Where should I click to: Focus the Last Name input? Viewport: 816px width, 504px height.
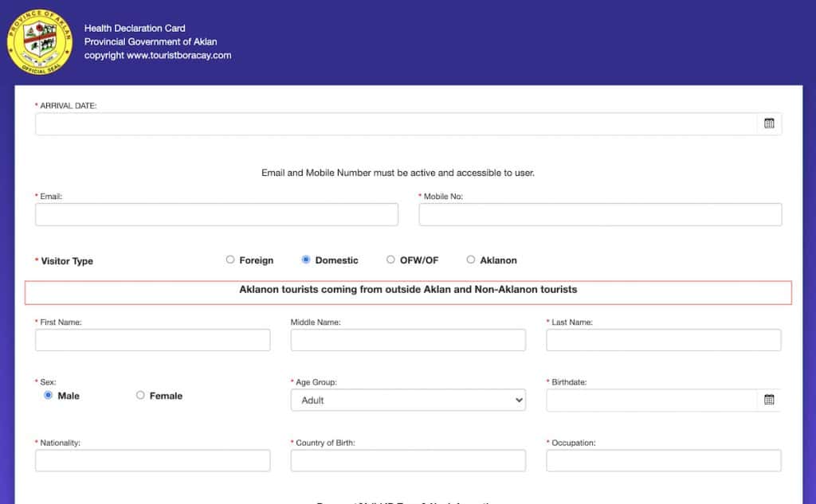(x=663, y=340)
